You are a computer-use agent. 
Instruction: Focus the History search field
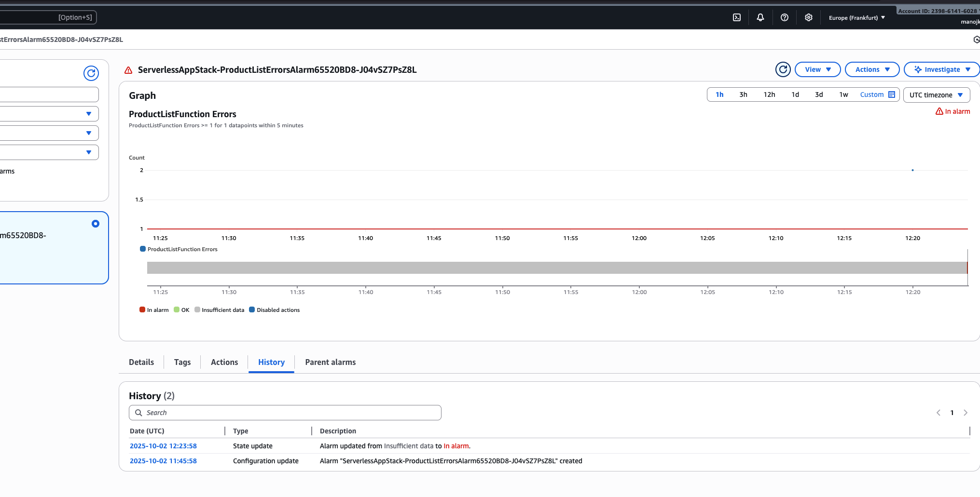(285, 413)
